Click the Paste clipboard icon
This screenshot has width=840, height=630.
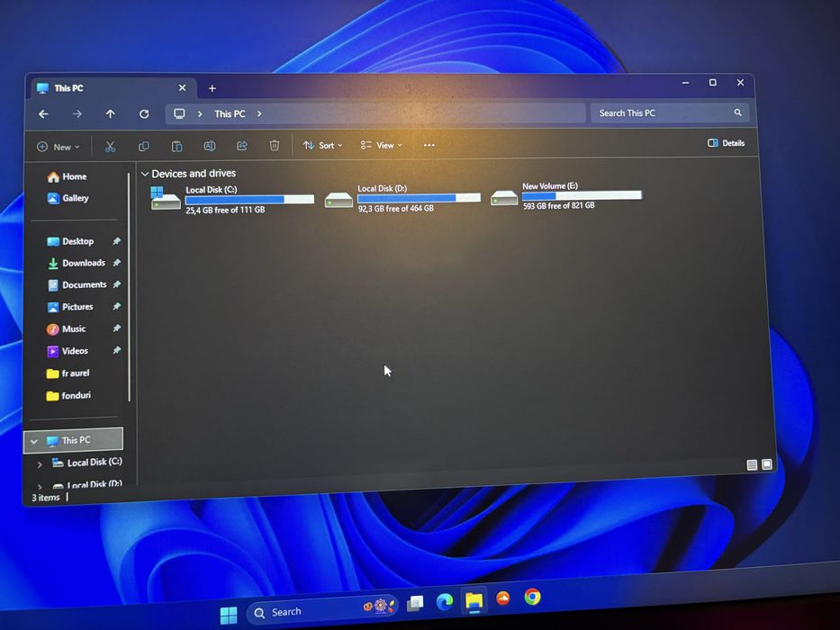click(176, 146)
